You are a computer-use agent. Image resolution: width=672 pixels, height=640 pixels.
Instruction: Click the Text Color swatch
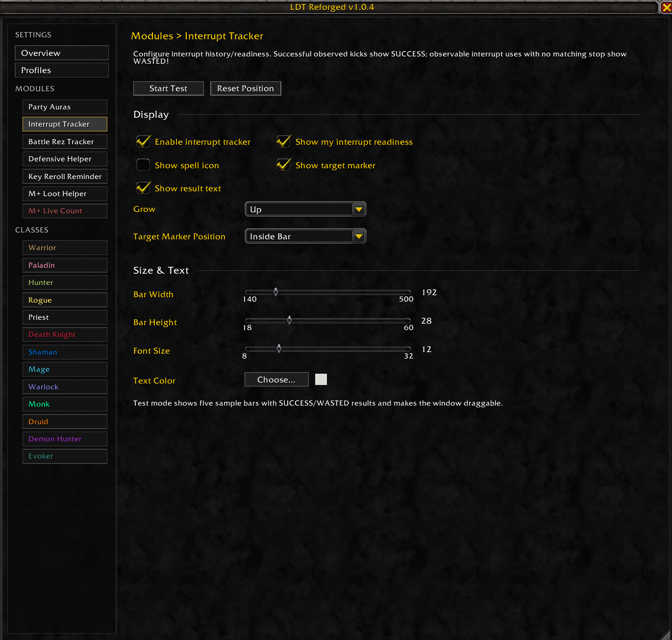[321, 380]
